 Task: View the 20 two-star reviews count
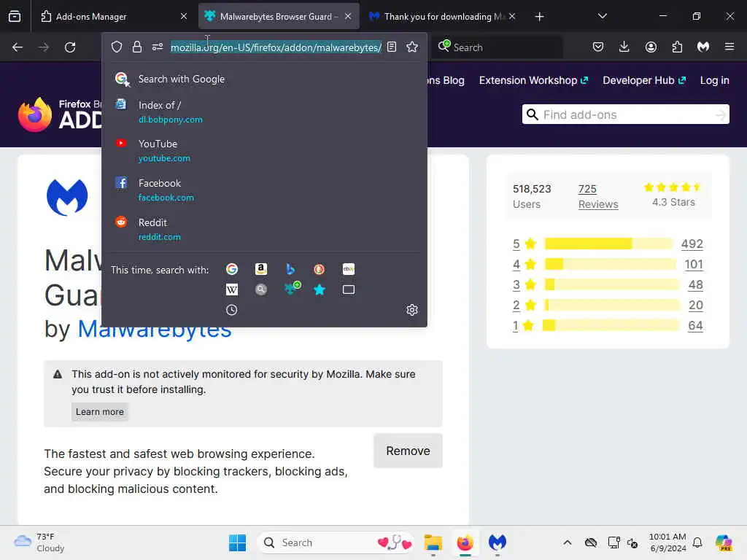695,306
